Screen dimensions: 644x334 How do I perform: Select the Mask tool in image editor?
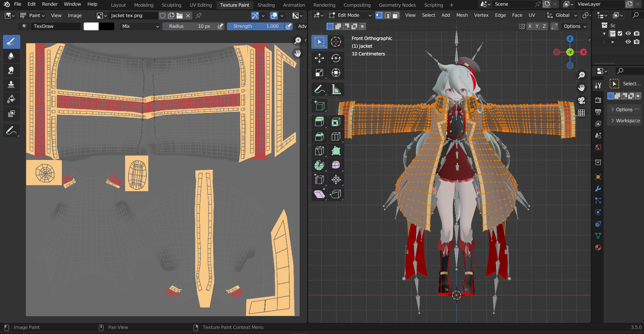[x=11, y=113]
